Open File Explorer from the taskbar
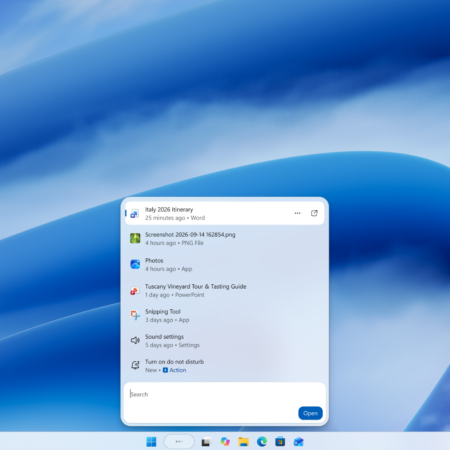Viewport: 450px width, 450px height. click(243, 442)
